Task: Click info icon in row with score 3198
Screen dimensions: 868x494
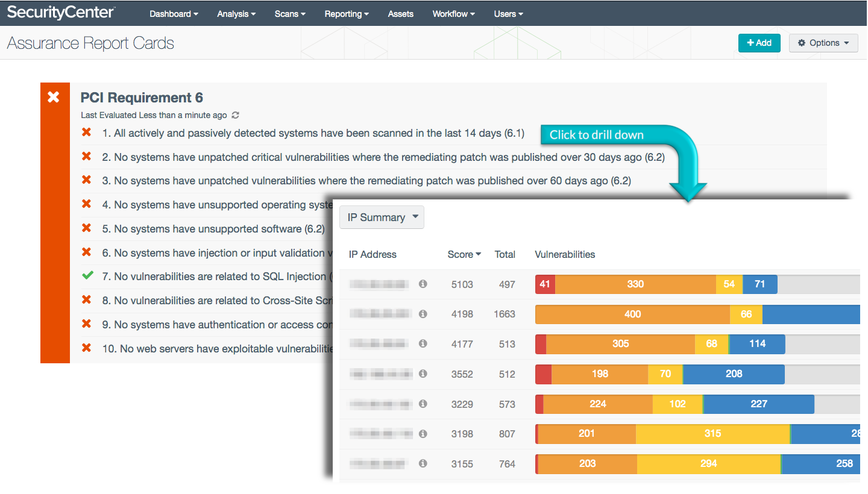Action: pyautogui.click(x=423, y=434)
